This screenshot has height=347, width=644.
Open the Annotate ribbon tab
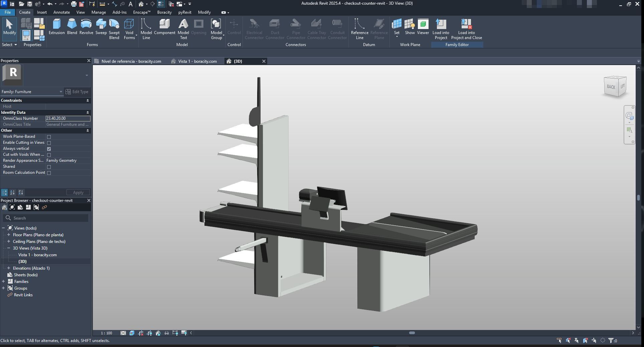coord(61,12)
